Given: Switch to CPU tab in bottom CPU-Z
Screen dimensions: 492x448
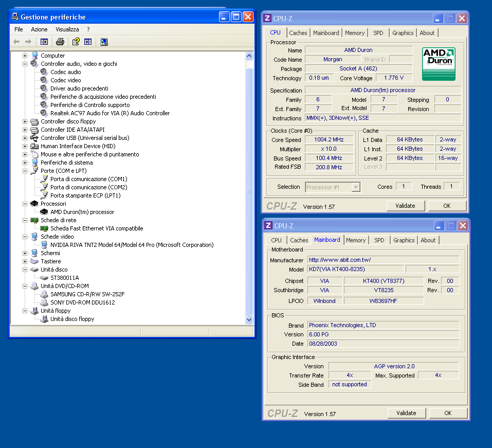Looking at the screenshot, I should click(x=276, y=240).
